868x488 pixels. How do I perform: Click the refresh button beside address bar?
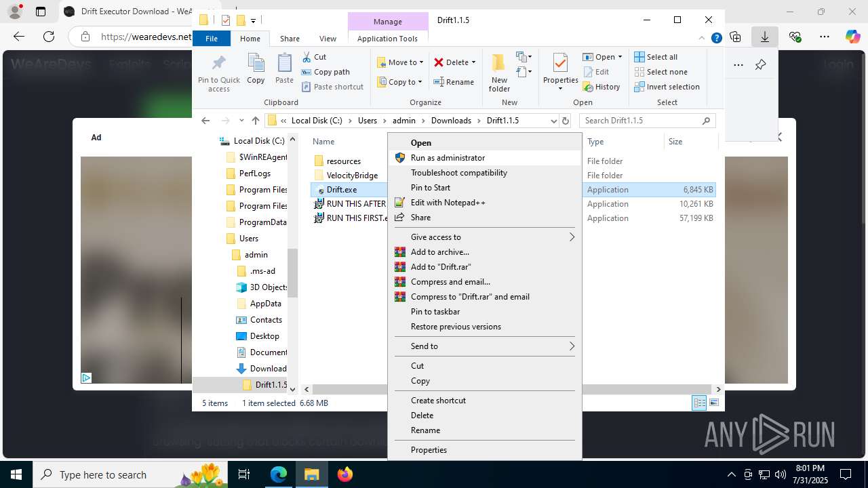pyautogui.click(x=566, y=121)
